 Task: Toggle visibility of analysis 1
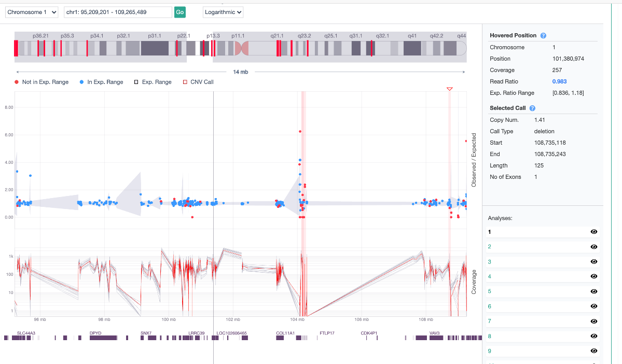pos(593,232)
